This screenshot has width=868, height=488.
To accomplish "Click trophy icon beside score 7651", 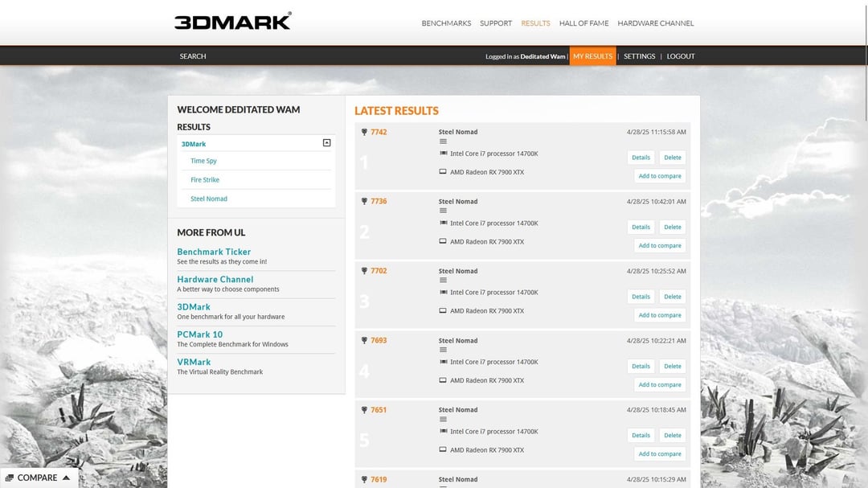I will pos(364,410).
